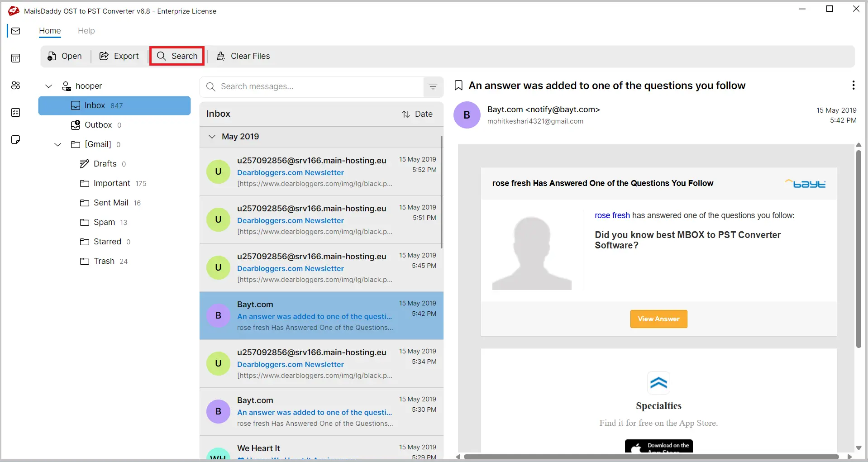Open the calendar view in sidebar
The image size is (868, 462).
click(x=16, y=58)
